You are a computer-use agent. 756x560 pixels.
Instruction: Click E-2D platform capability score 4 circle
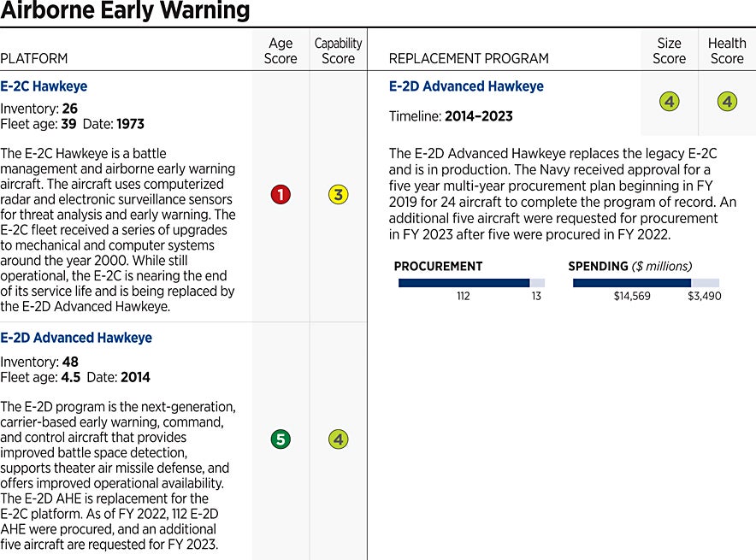click(x=338, y=439)
